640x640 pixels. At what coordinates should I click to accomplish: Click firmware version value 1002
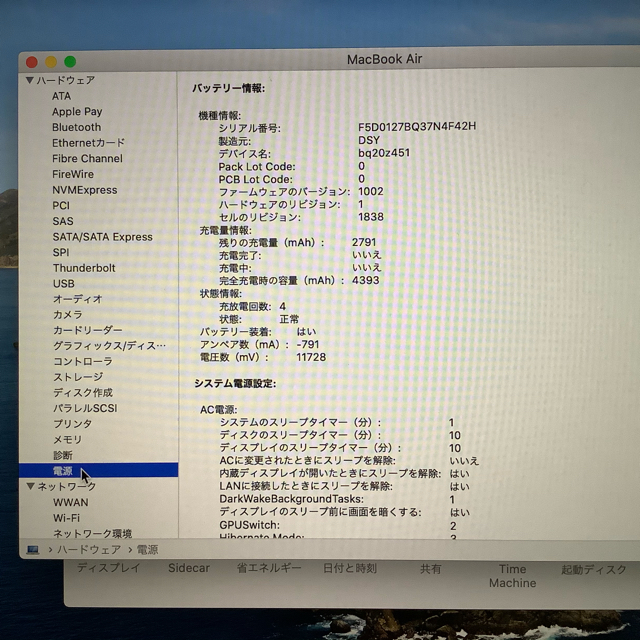pyautogui.click(x=371, y=191)
